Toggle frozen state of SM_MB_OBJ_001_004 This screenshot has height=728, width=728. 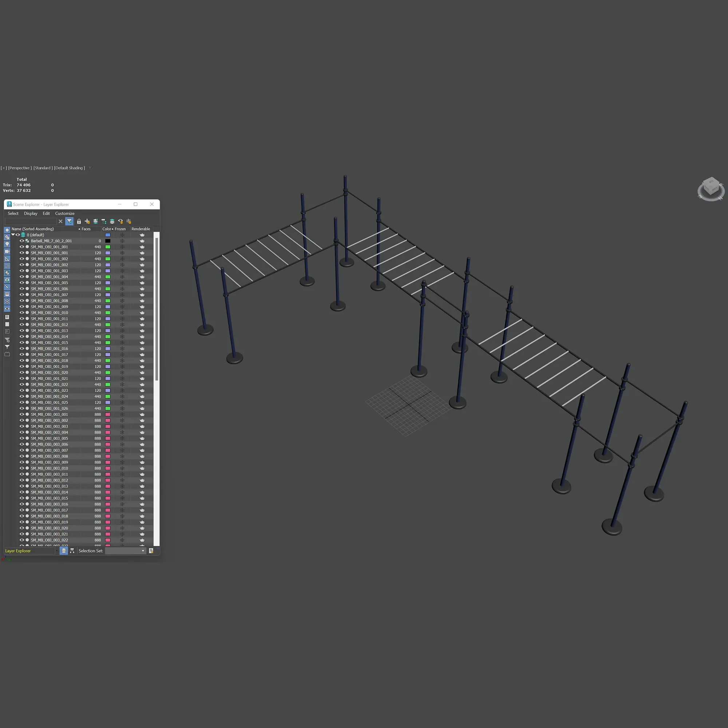click(x=122, y=277)
